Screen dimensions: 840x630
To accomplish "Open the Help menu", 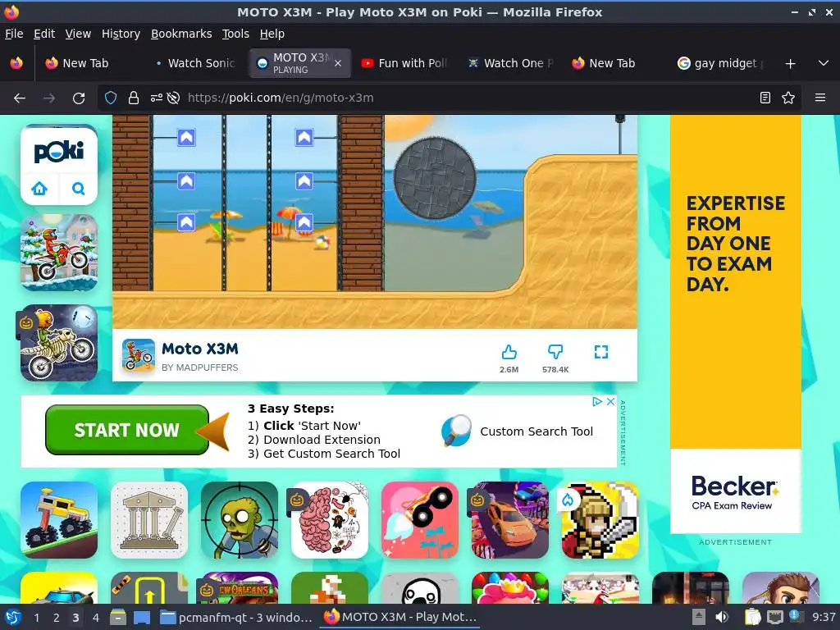I will point(272,34).
